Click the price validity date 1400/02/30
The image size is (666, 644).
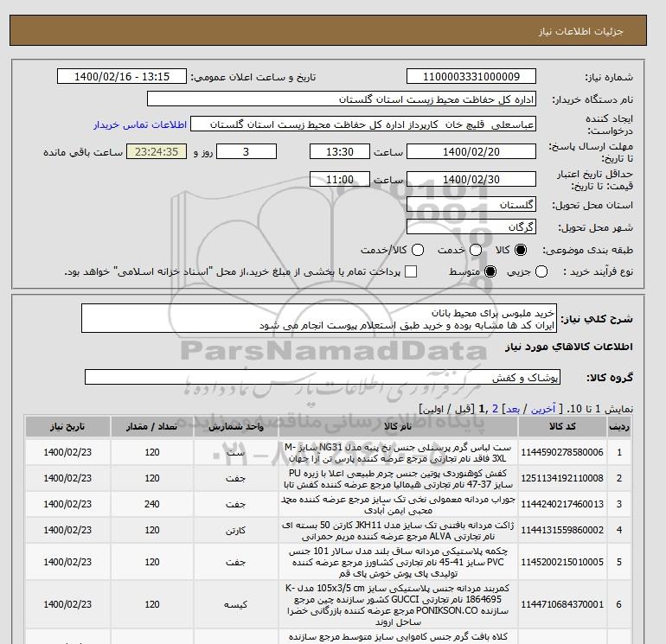point(471,179)
